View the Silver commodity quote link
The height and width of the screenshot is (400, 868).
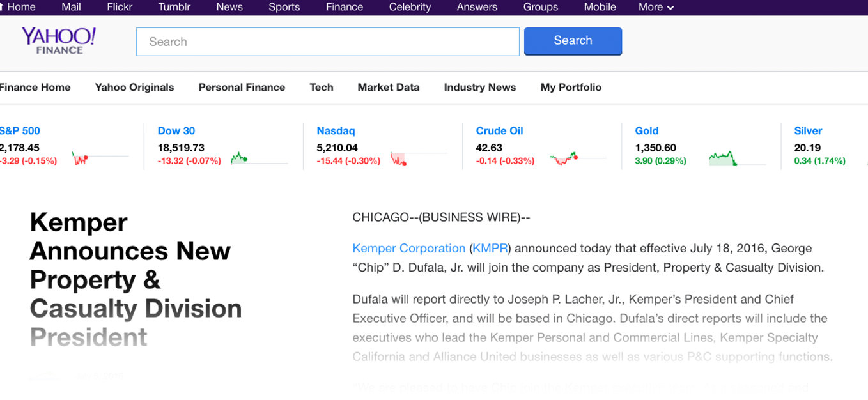808,131
